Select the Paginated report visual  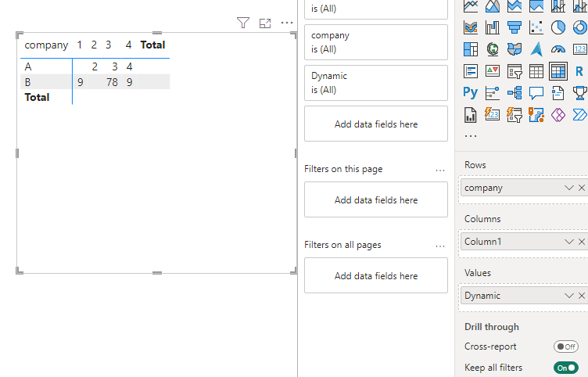[x=471, y=115]
